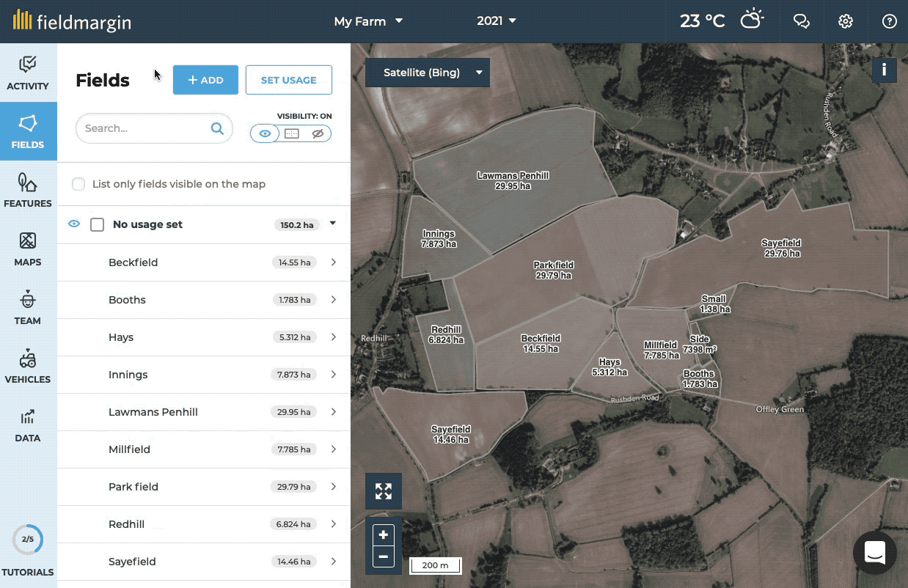This screenshot has height=588, width=908.
Task: Collapse the No usage set field group
Action: coord(332,224)
